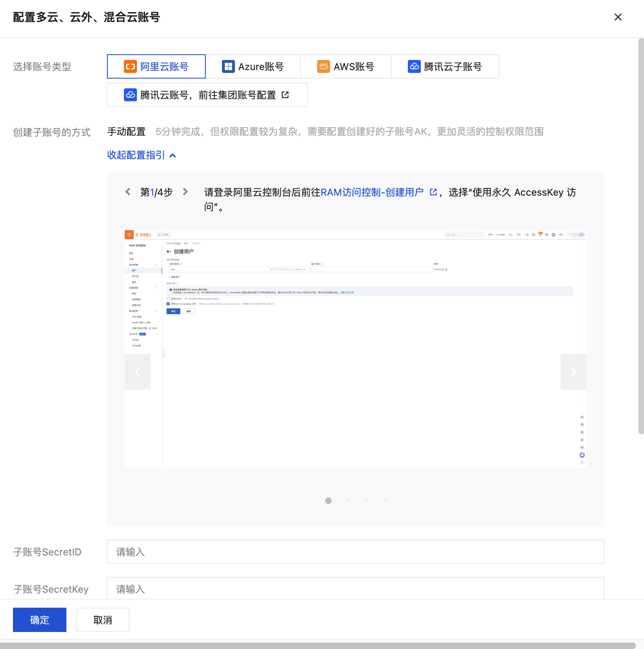The width and height of the screenshot is (644, 649).
Task: Click the 手动配置 label
Action: click(x=126, y=132)
